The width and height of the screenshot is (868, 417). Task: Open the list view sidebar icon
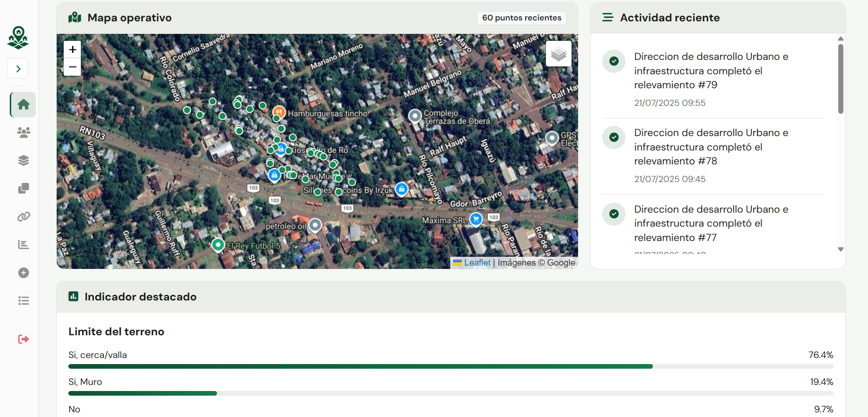tap(23, 301)
